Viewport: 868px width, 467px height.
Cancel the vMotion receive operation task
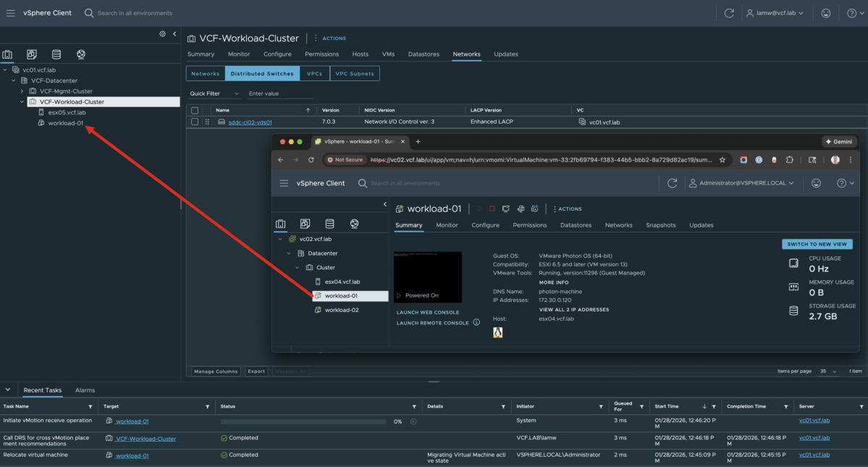[413, 421]
